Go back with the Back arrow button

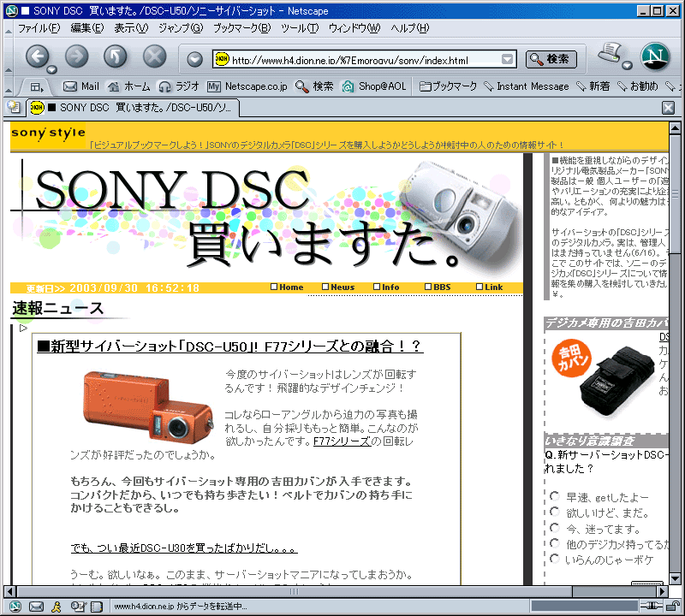[x=37, y=56]
